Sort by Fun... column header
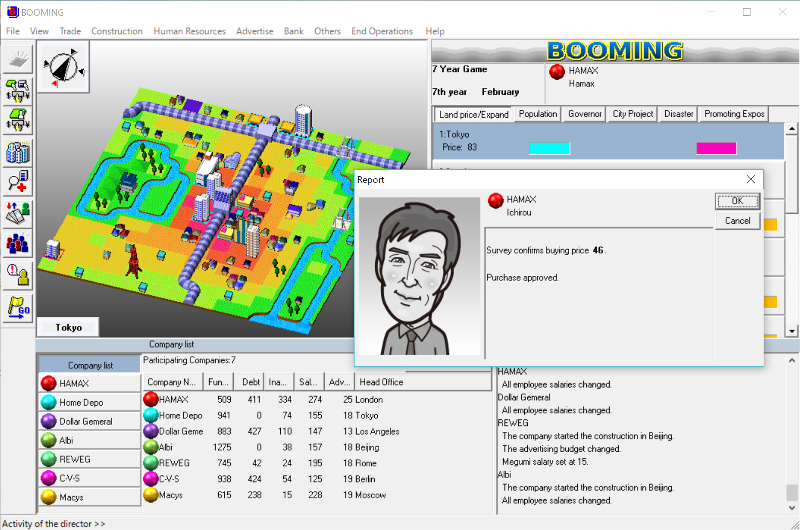Viewport: 800px width, 530px height. (x=218, y=382)
